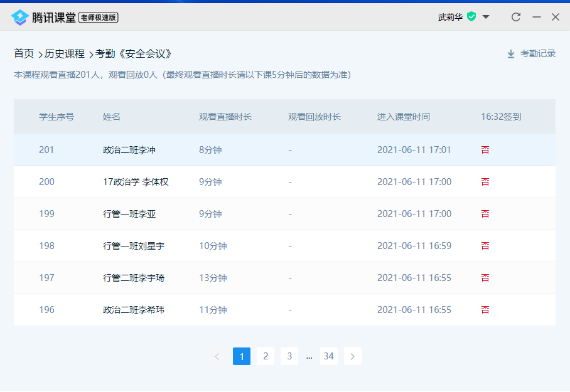This screenshot has height=392, width=570.
Task: Close the Tencent Classroom window
Action: click(556, 17)
